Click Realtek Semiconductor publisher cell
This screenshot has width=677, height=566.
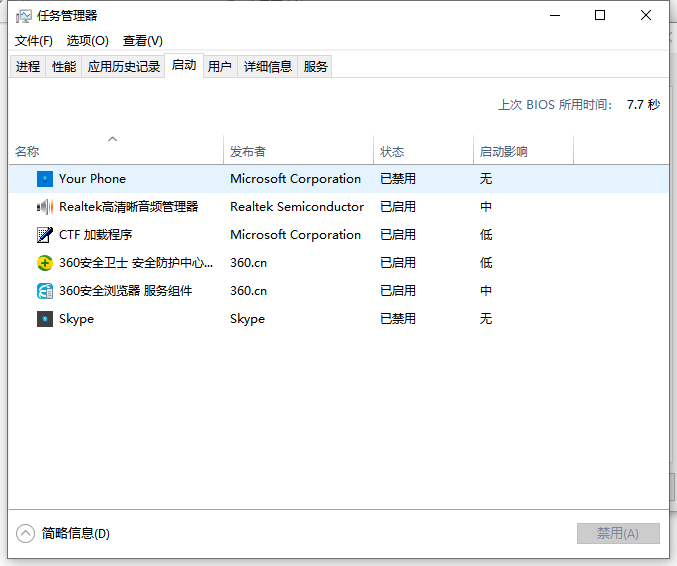[x=297, y=207]
